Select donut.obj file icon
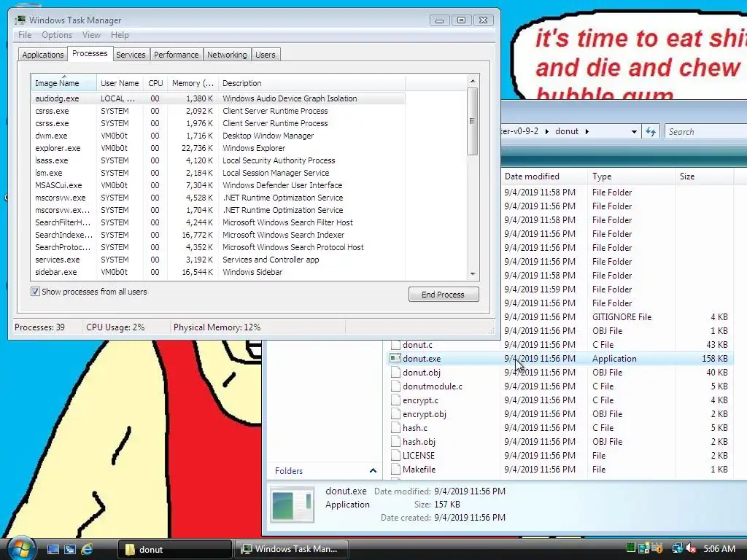The width and height of the screenshot is (747, 560). [395, 372]
